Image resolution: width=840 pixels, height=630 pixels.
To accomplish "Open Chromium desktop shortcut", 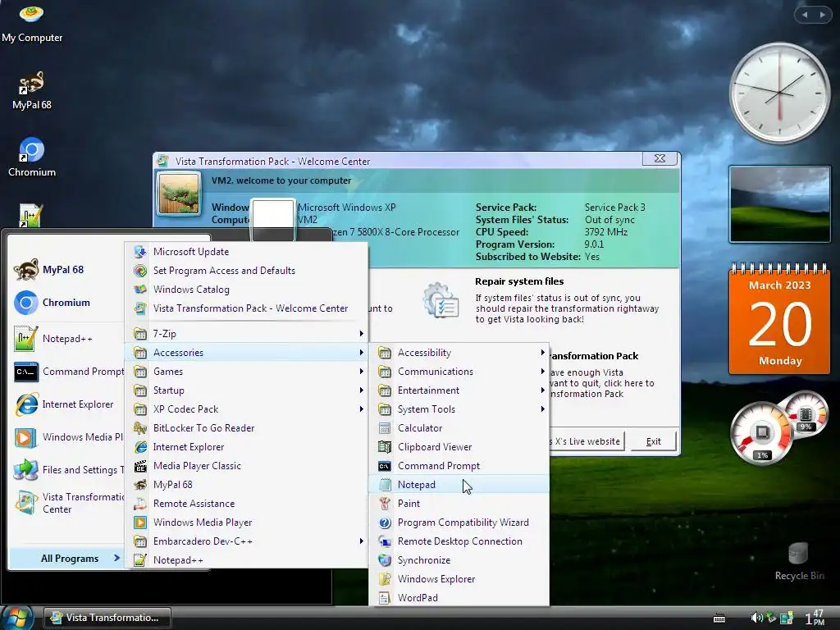I will click(32, 157).
